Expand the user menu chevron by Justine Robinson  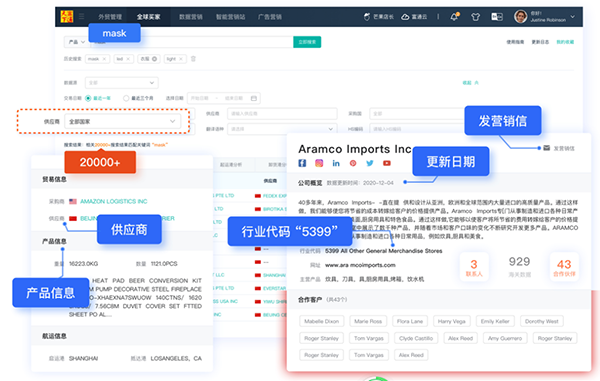[x=572, y=17]
